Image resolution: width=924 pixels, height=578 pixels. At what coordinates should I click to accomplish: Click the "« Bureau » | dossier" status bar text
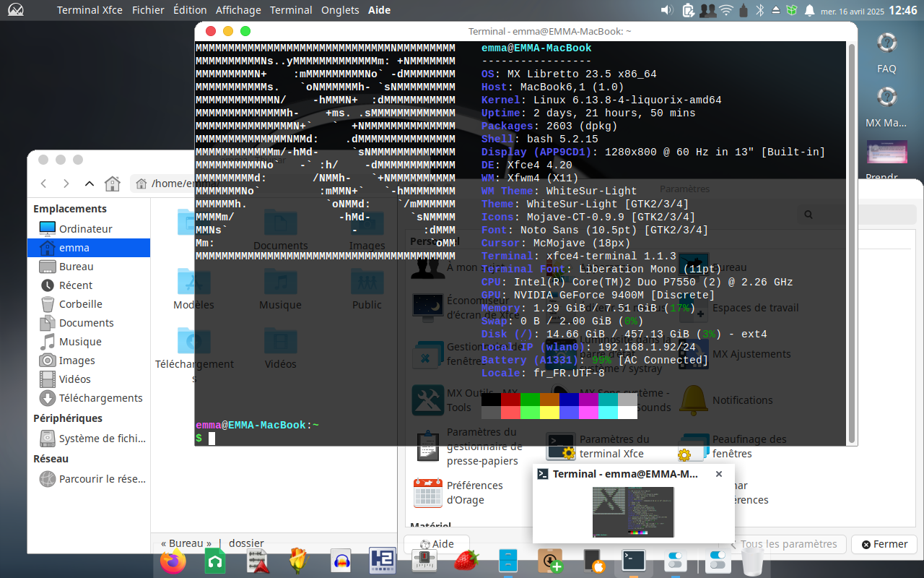pos(212,543)
